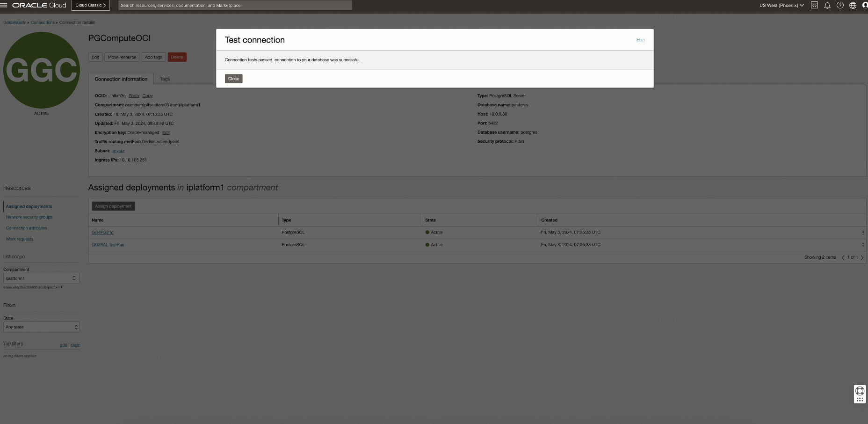Select the Ingress IPs value 10.10.108.251
The width and height of the screenshot is (868, 424).
133,160
